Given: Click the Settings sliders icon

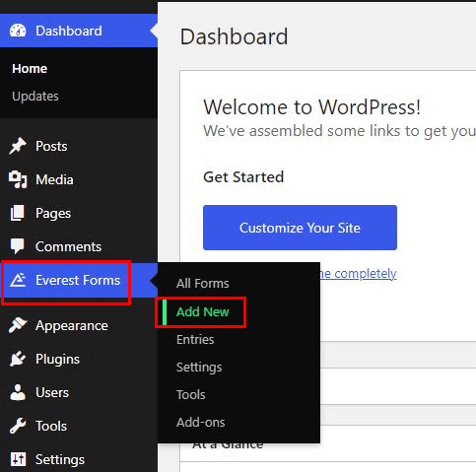Looking at the screenshot, I should [x=18, y=459].
